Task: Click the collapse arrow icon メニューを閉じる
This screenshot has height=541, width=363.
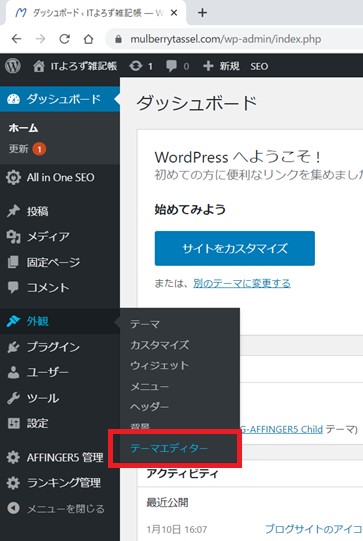Action: tap(13, 508)
